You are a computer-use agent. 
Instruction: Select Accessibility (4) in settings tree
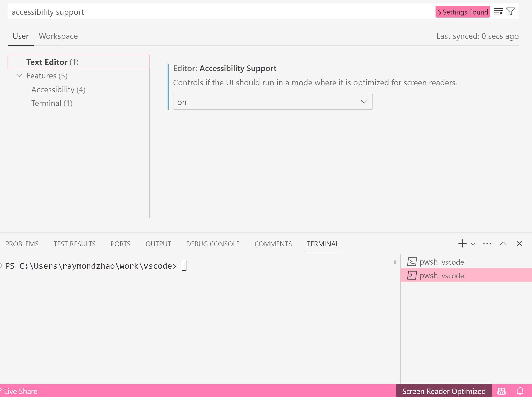pyautogui.click(x=58, y=90)
